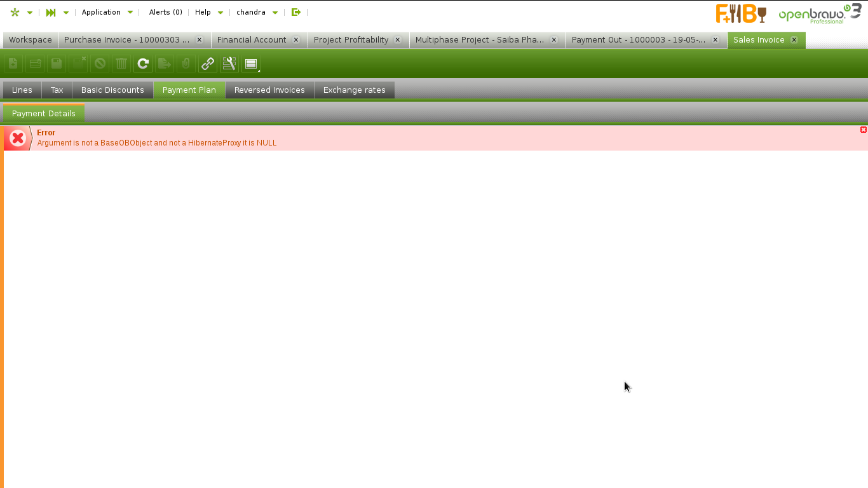The image size is (868, 488).
Task: Open the form personalization wrench icon
Action: pos(229,64)
